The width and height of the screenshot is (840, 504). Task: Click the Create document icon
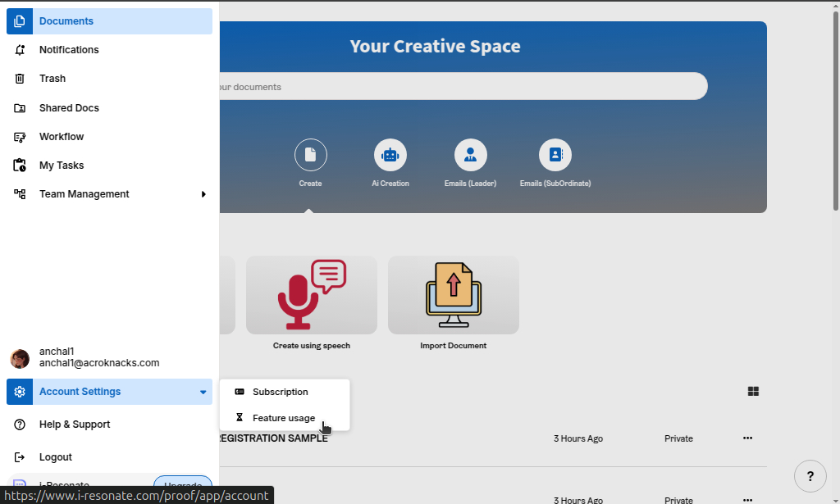(310, 155)
